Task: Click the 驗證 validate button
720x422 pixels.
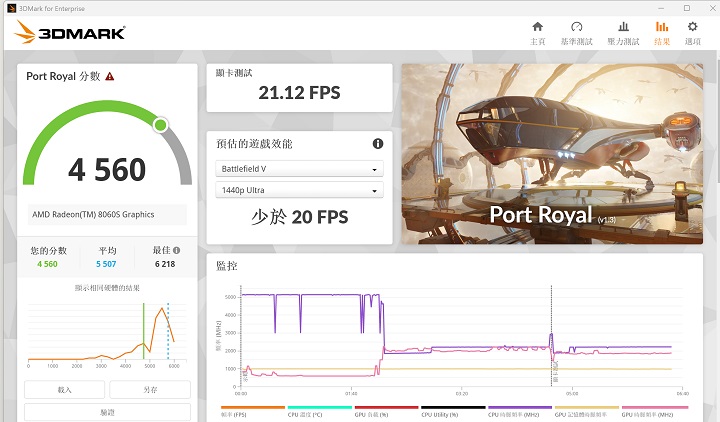Action: tap(107, 412)
